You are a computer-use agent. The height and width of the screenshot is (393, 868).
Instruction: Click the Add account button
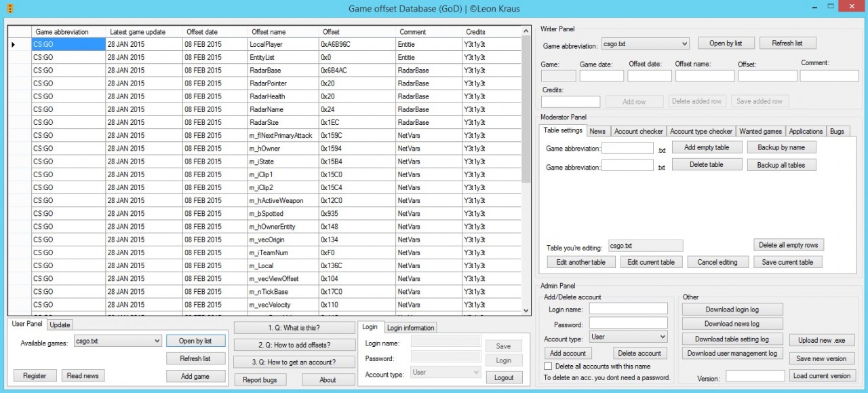point(568,353)
